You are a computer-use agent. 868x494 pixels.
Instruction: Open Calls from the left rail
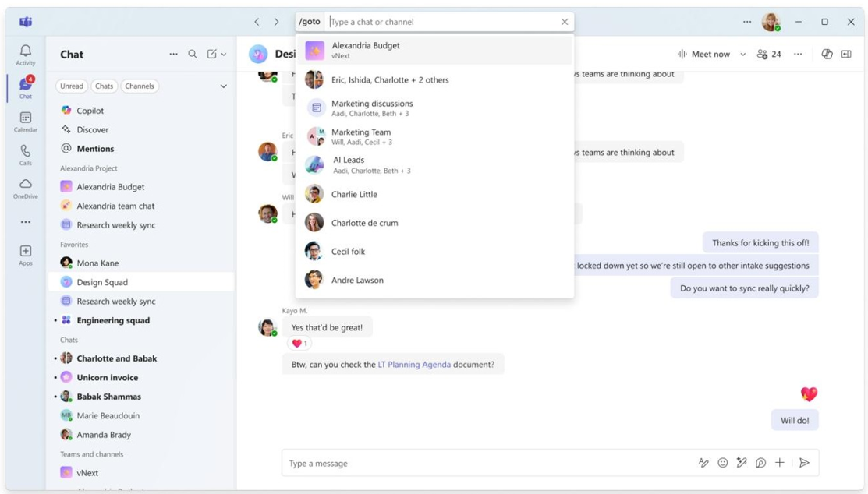[26, 155]
